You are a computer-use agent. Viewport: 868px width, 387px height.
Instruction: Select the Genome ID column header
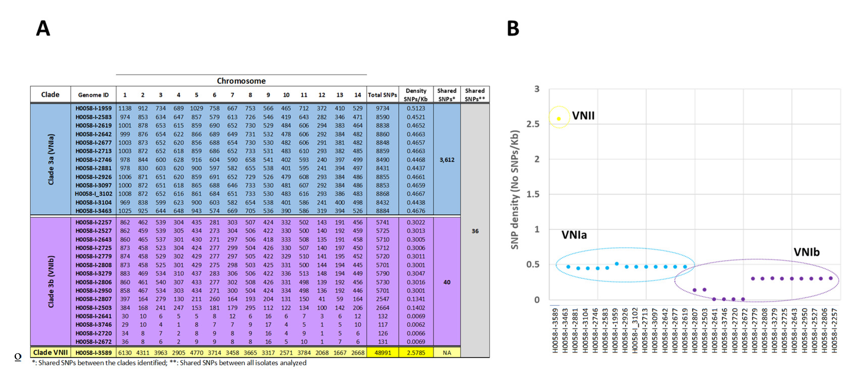[93, 95]
